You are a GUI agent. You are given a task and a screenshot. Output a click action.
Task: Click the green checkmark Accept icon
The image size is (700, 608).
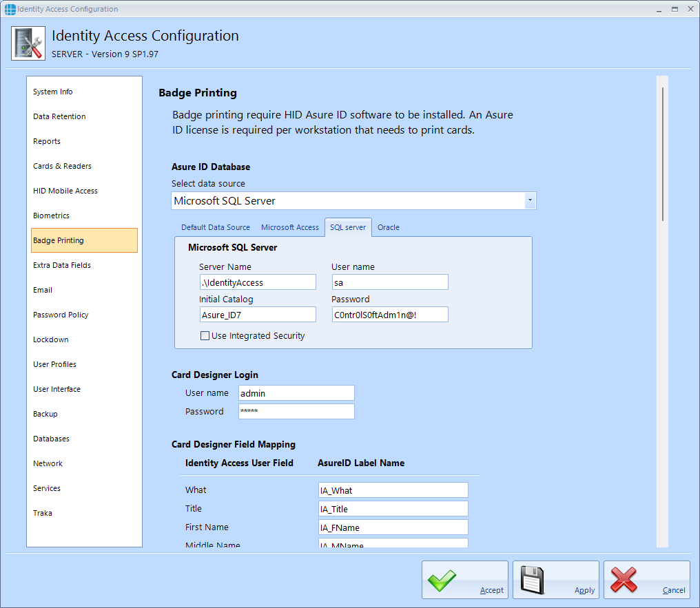[x=442, y=580]
